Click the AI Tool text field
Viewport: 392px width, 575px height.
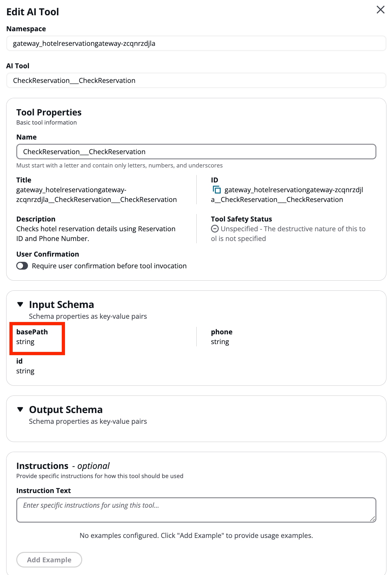[196, 80]
